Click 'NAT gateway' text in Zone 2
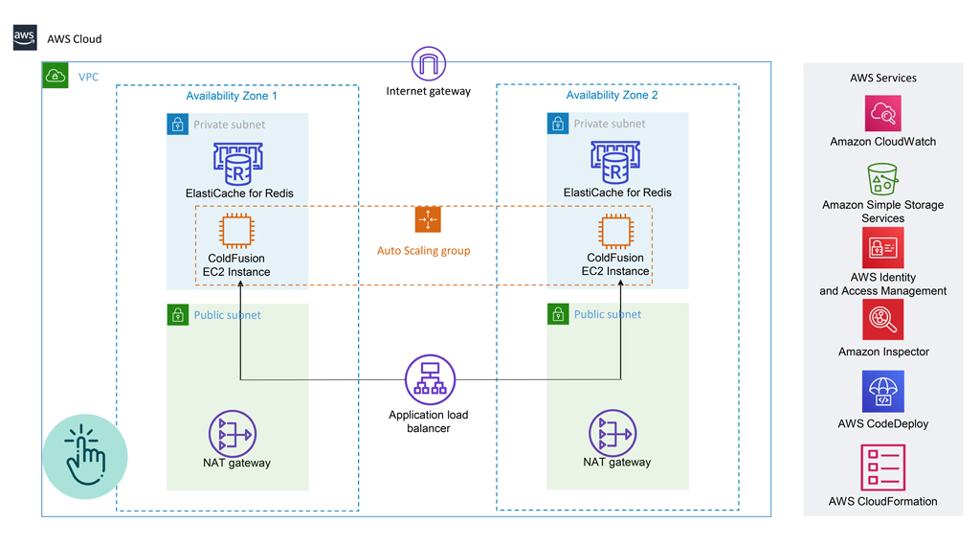Screen dimensions: 980x545 pos(617,463)
